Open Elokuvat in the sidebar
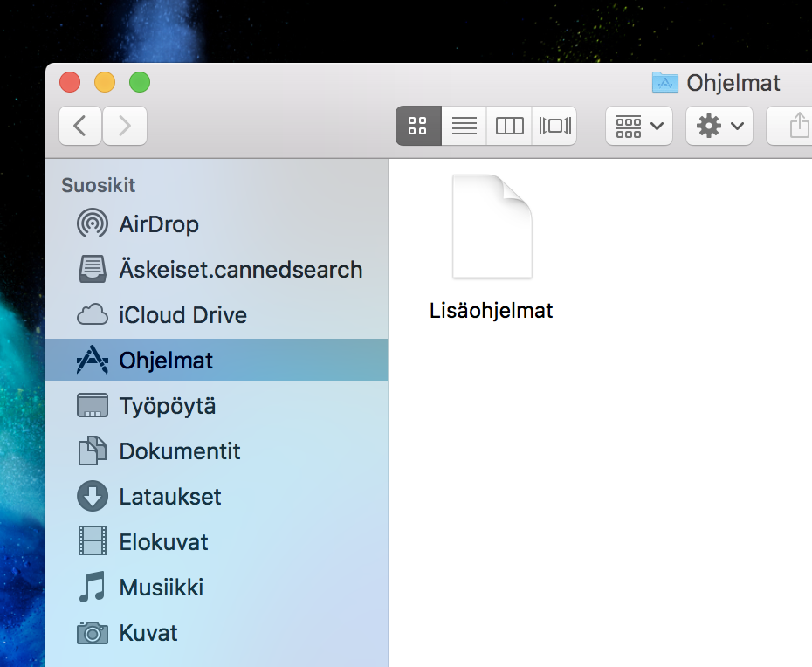This screenshot has height=667, width=812. click(217, 542)
